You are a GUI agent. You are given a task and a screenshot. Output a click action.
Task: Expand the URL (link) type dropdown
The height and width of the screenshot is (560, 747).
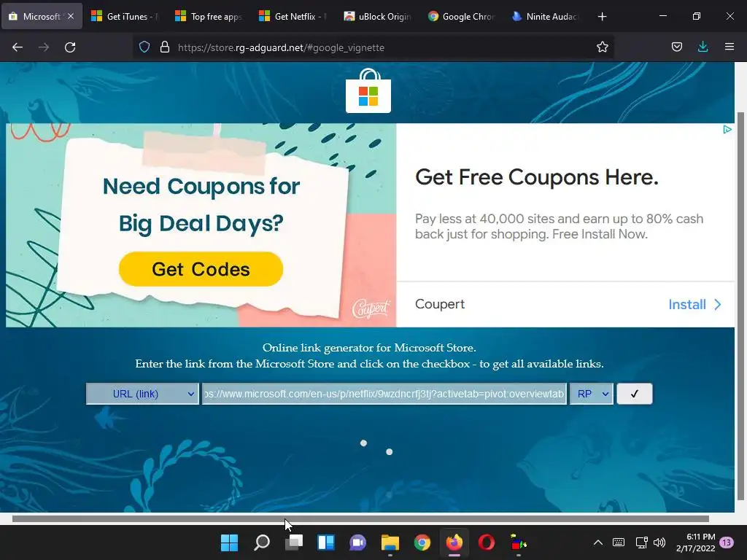click(142, 394)
